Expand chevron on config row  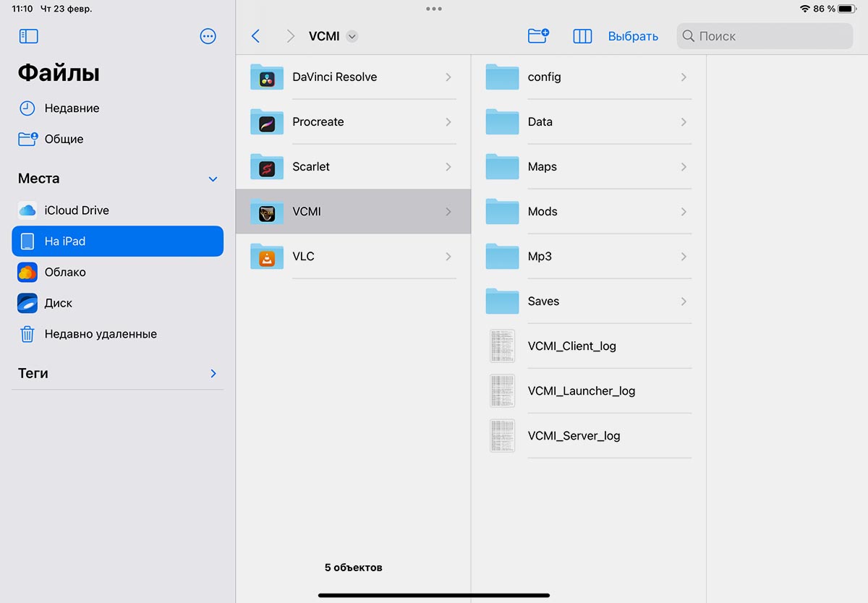(684, 77)
